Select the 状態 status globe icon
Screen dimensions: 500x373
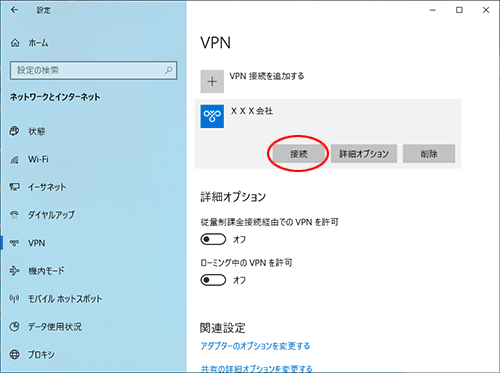tap(14, 131)
